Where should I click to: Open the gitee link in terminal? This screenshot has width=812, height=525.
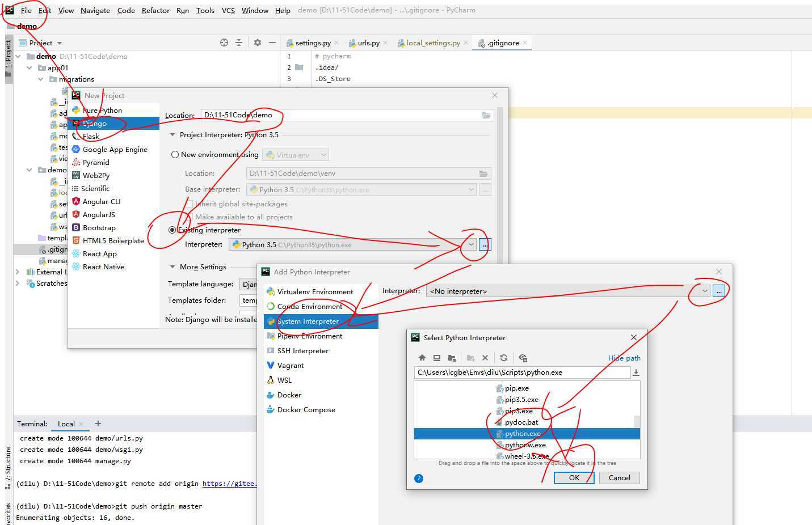[230, 484]
